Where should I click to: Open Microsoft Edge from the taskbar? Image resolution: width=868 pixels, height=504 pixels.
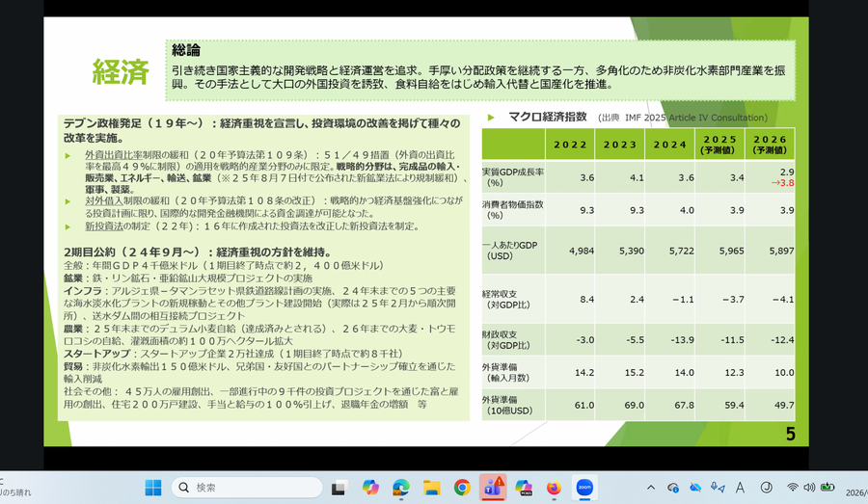pos(401,488)
